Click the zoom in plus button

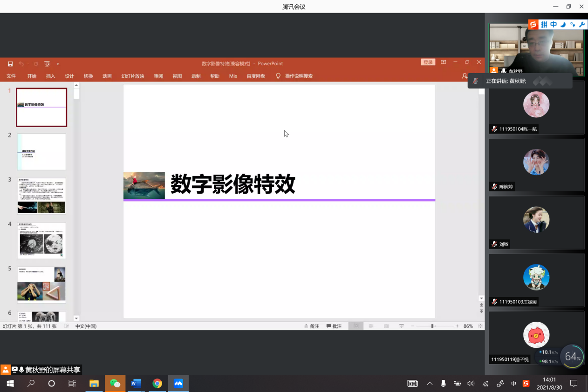(457, 326)
